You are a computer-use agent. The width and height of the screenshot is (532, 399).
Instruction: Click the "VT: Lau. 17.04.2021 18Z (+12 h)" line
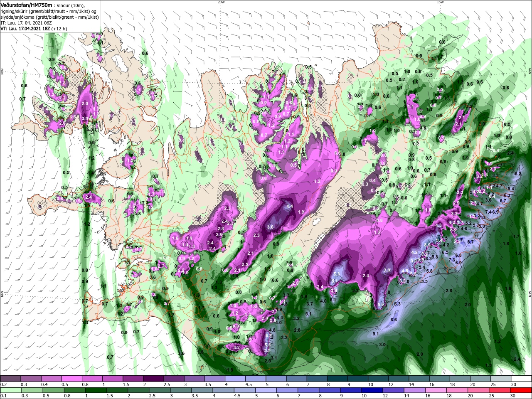34,29
